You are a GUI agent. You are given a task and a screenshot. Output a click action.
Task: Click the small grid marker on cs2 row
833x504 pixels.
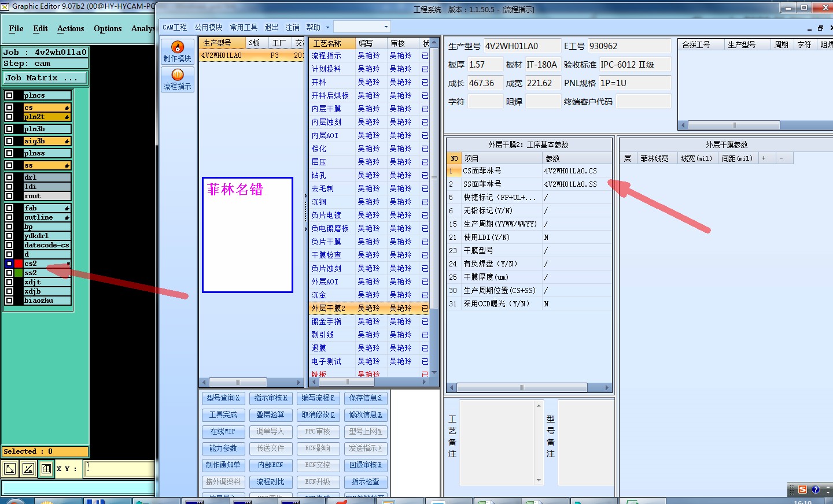click(68, 264)
